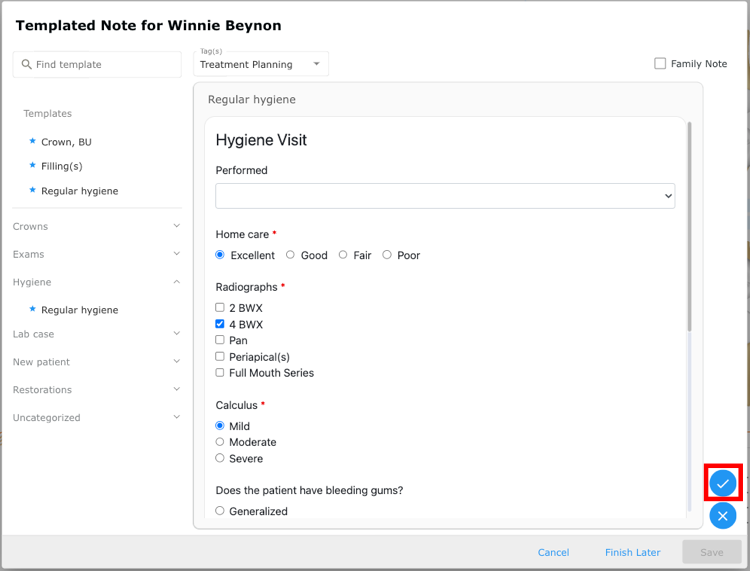
Task: Uncheck the 4 BWX radiograph box
Action: [x=220, y=324]
